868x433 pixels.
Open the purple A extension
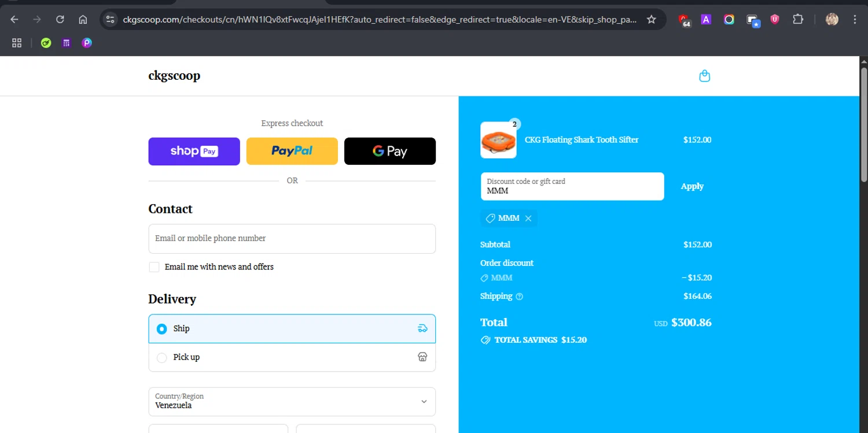coord(706,20)
